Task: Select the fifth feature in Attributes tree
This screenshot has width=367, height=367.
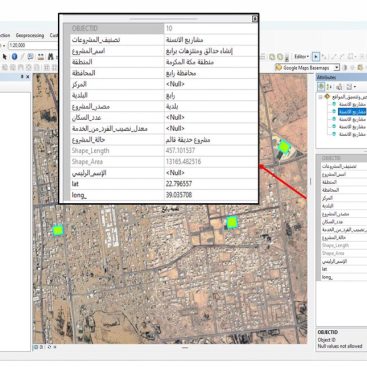Action: [352, 134]
